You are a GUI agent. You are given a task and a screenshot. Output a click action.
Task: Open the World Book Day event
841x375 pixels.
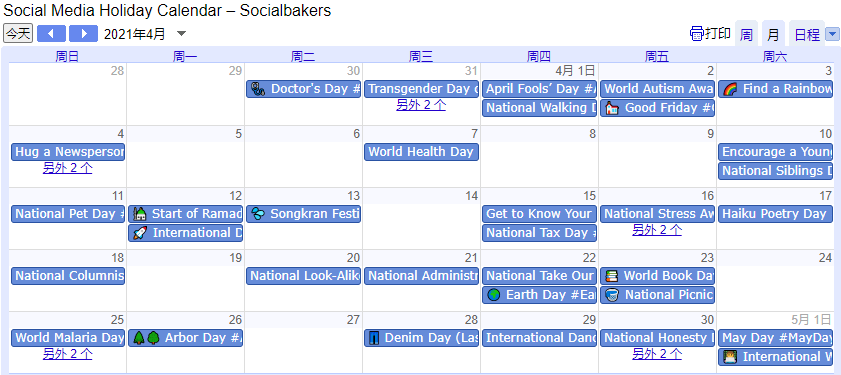click(x=657, y=276)
